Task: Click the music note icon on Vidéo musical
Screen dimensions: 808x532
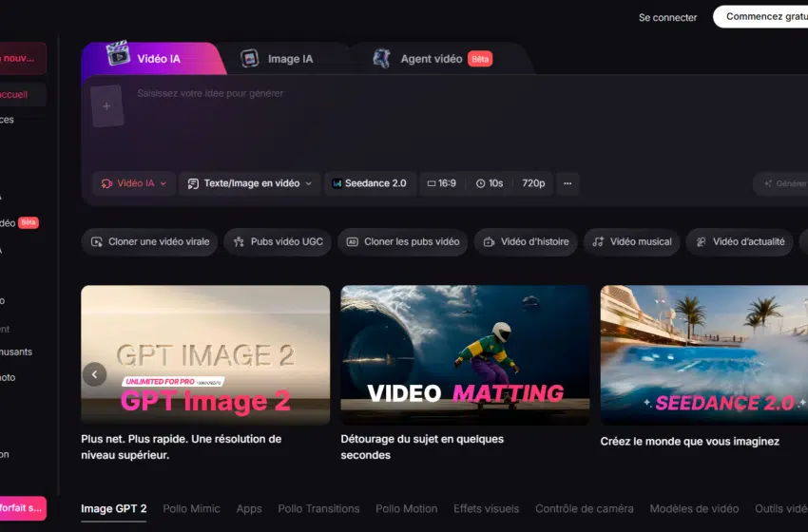Action: pos(598,241)
